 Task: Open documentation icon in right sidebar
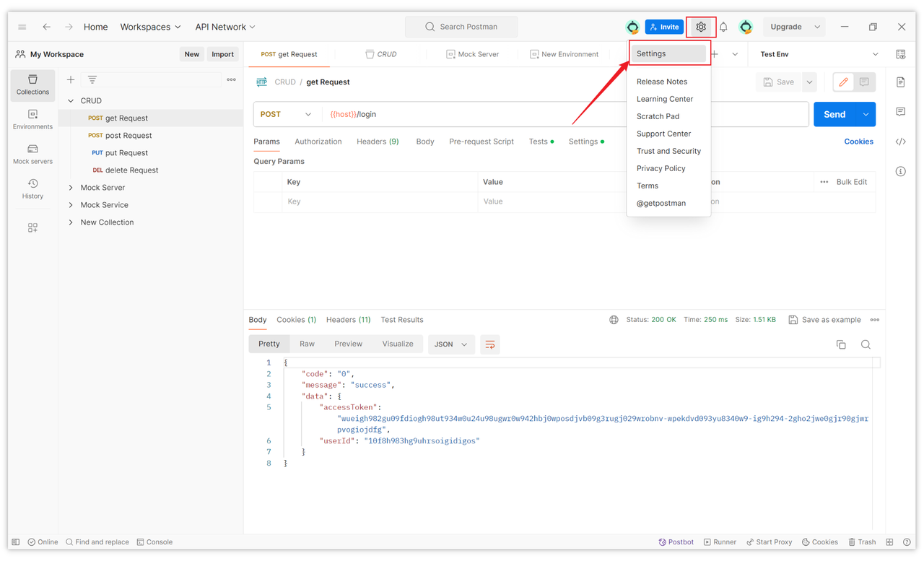pos(901,82)
